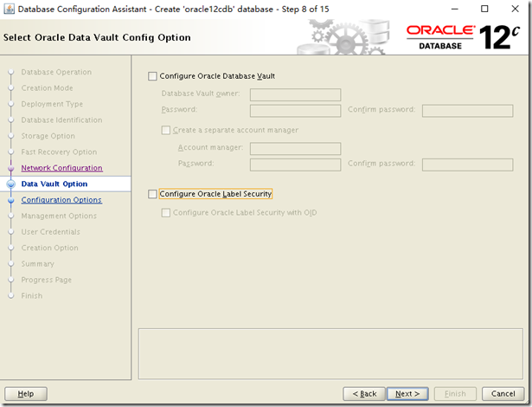Click the Help button
The image size is (532, 407).
pyautogui.click(x=26, y=394)
